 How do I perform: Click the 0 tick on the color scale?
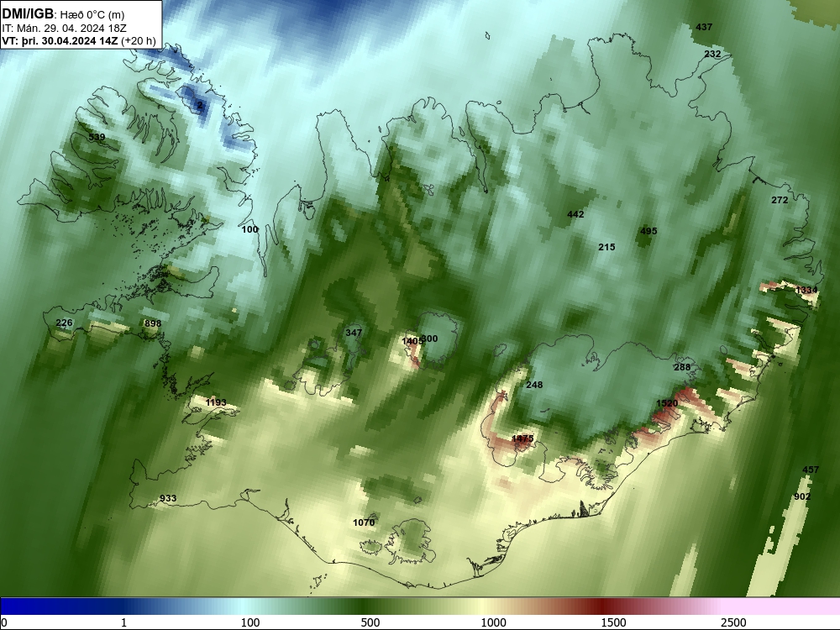(x=4, y=622)
